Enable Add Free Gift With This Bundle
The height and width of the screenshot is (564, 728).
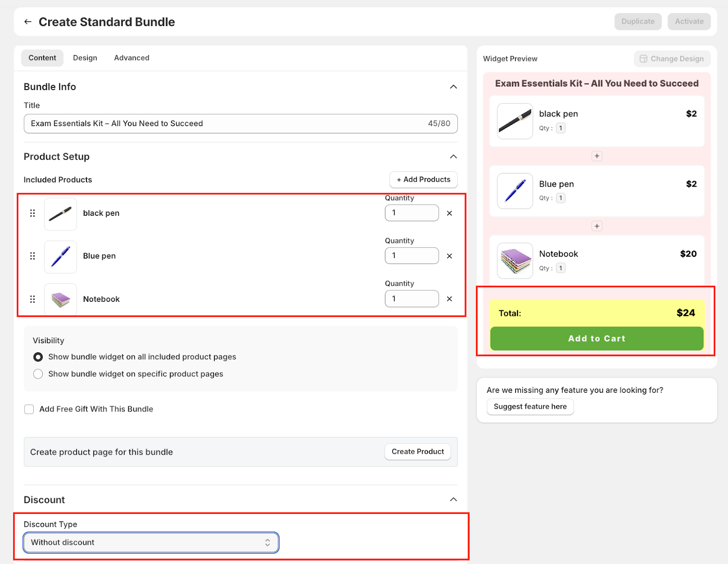[29, 409]
